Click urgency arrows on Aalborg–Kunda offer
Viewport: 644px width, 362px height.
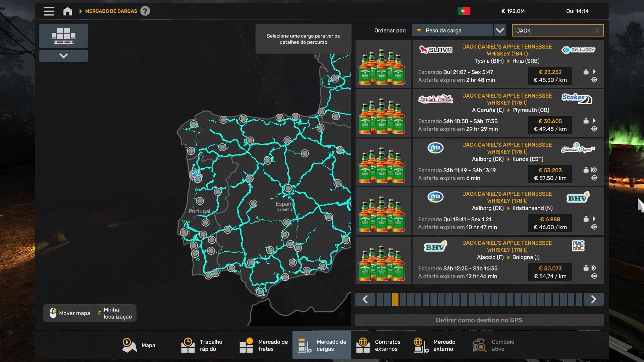(x=594, y=170)
